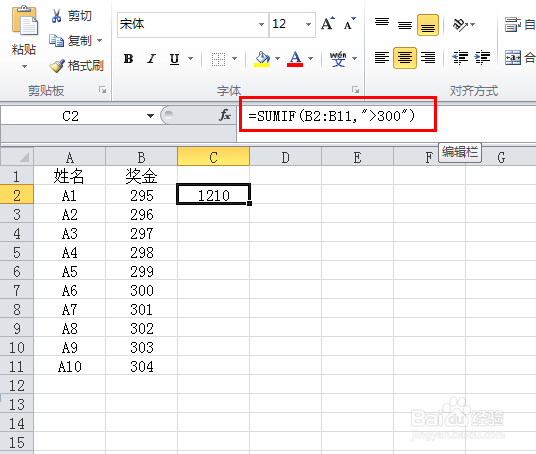Select row 15 header

point(17,442)
